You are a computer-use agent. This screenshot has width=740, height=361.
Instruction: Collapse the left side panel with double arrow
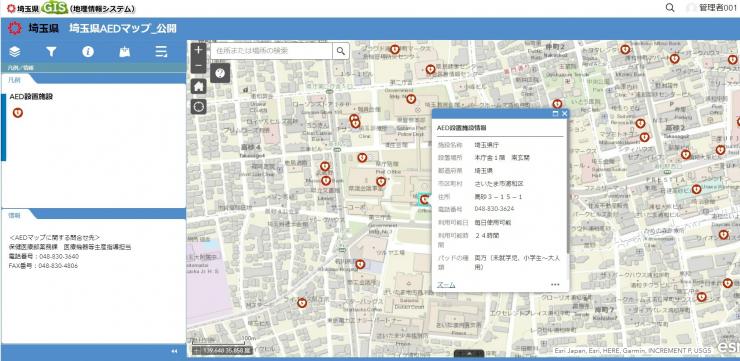pos(174,351)
